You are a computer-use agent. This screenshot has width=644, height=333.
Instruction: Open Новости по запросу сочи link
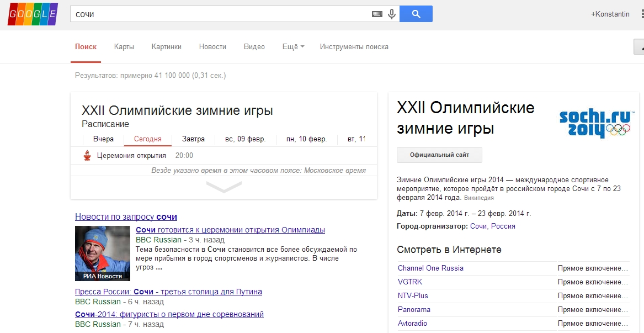[x=126, y=217]
